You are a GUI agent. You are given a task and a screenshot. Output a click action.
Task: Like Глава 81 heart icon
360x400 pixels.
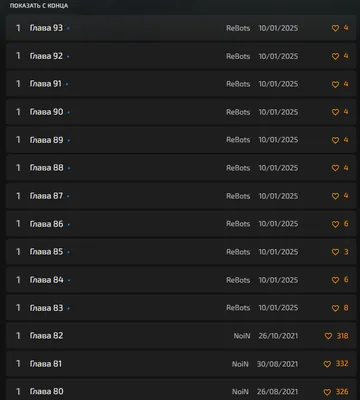pos(327,364)
